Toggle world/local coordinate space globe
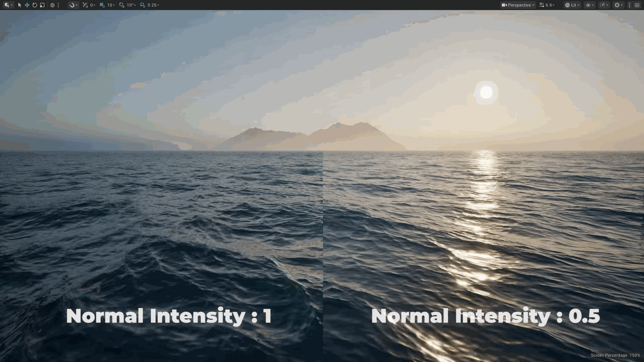Viewport: 644px width, 362px height. [x=52, y=5]
